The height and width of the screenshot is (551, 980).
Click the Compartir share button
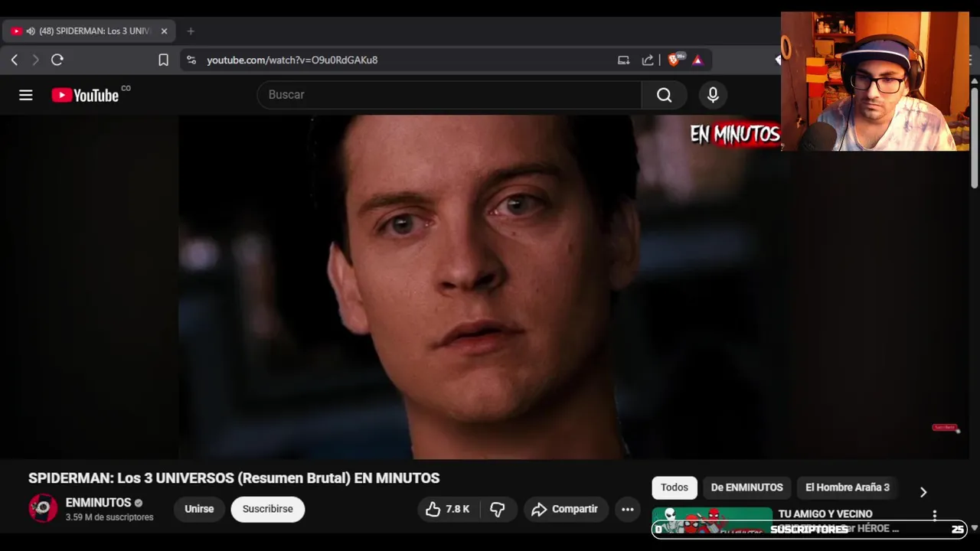point(566,509)
